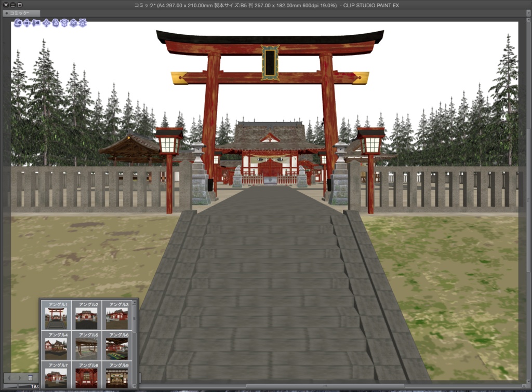Click the previous page arrow button
The width and height of the screenshot is (532, 392).
coord(9,377)
